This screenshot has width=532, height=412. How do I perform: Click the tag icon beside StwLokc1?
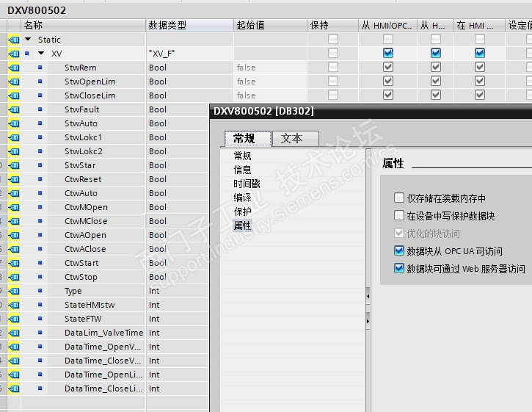pyautogui.click(x=14, y=137)
